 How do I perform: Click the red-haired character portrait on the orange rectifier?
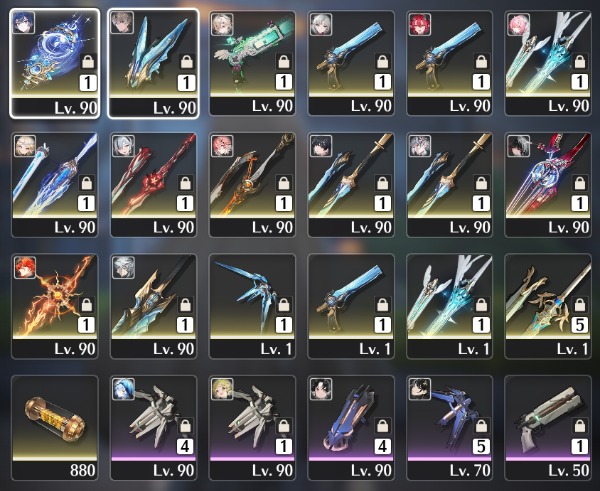25,267
